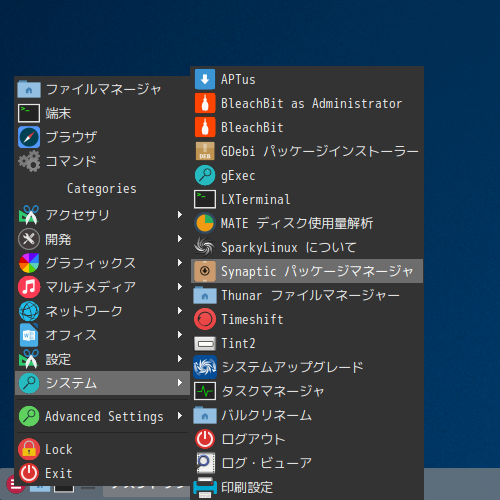Click the 印刷設定 printer icon
This screenshot has width=500, height=500.
205,487
